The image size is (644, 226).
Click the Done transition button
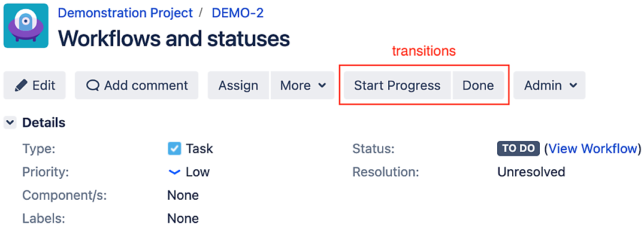click(x=478, y=85)
